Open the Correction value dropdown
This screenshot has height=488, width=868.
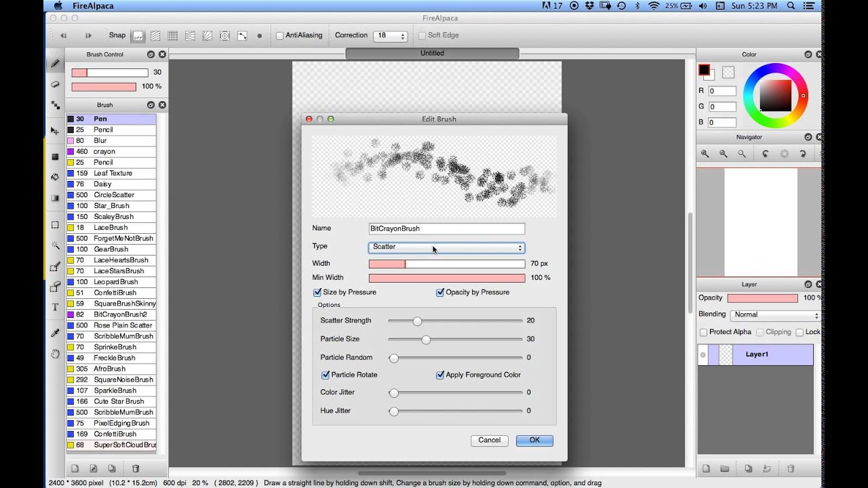coord(390,36)
